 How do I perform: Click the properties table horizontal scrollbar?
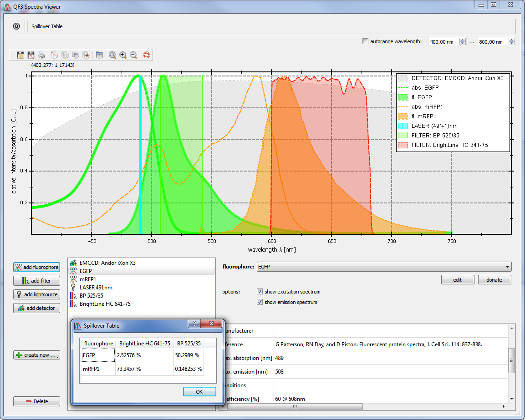coord(295,407)
